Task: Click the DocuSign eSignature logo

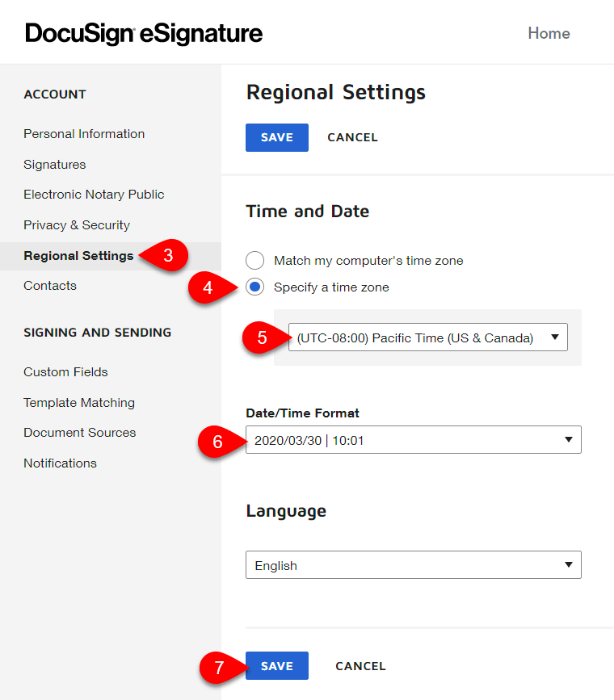Action: [144, 33]
